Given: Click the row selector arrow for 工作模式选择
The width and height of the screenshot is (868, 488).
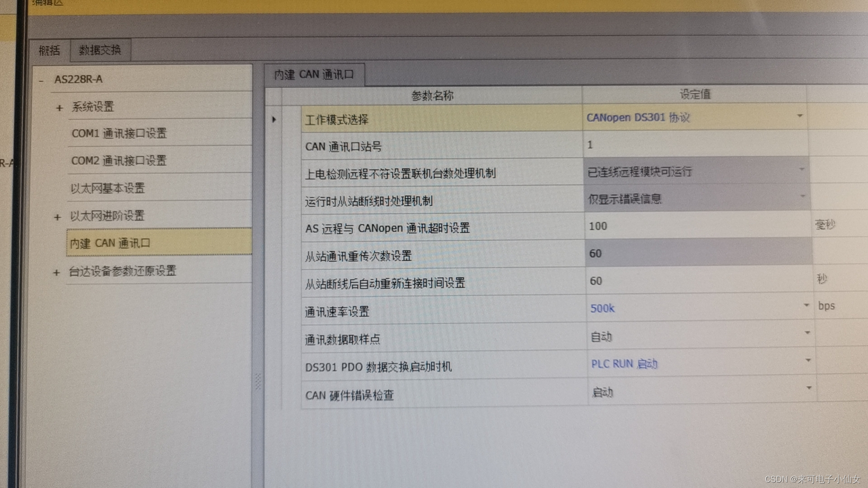Looking at the screenshot, I should [274, 120].
